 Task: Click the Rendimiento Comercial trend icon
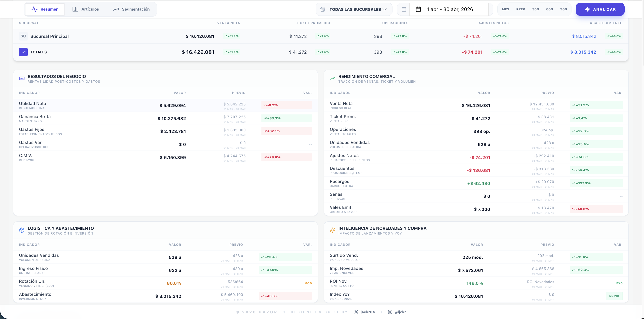[x=332, y=78]
